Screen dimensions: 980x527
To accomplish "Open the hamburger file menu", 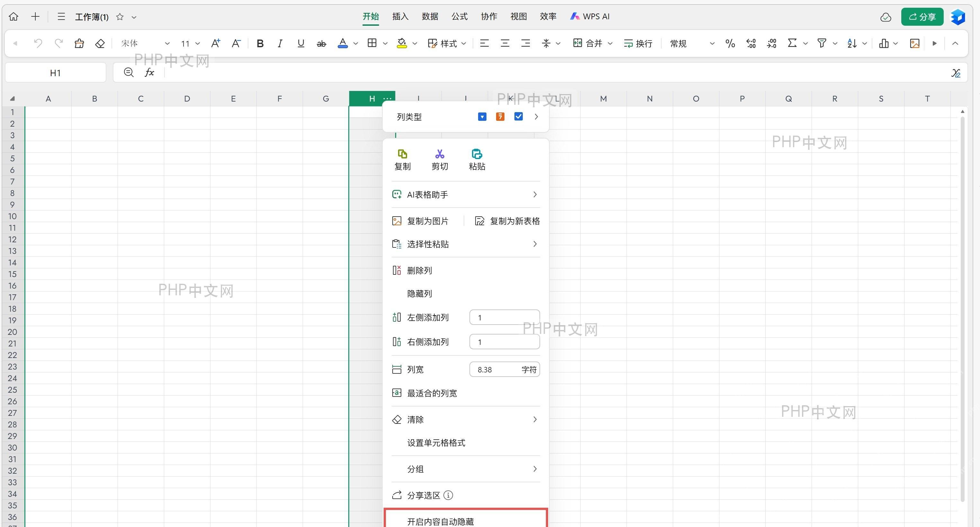I will pyautogui.click(x=61, y=17).
